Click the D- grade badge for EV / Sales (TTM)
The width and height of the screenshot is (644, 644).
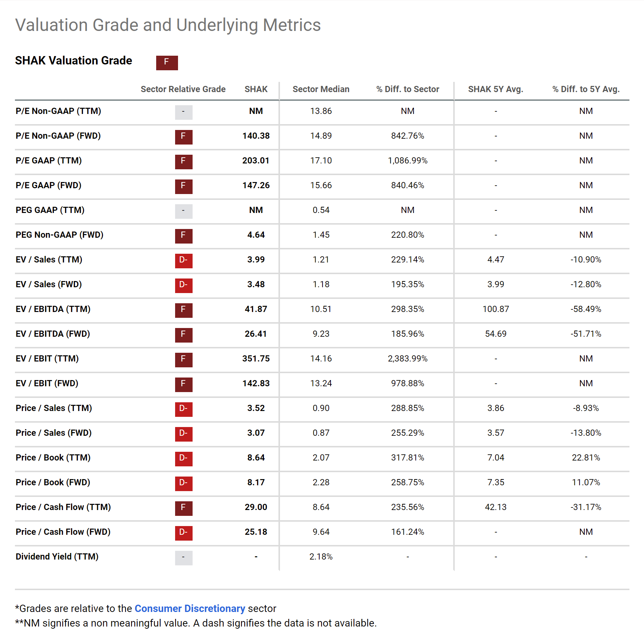pos(183,261)
